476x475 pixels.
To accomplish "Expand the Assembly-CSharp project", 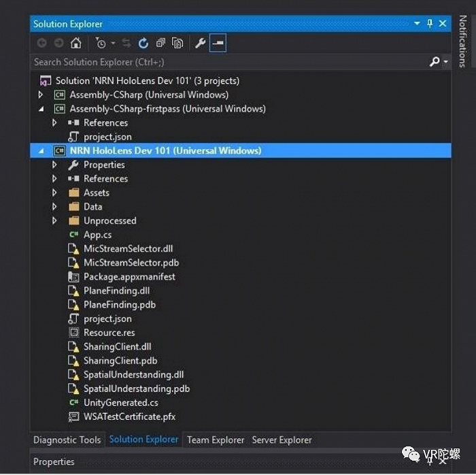I will point(40,95).
